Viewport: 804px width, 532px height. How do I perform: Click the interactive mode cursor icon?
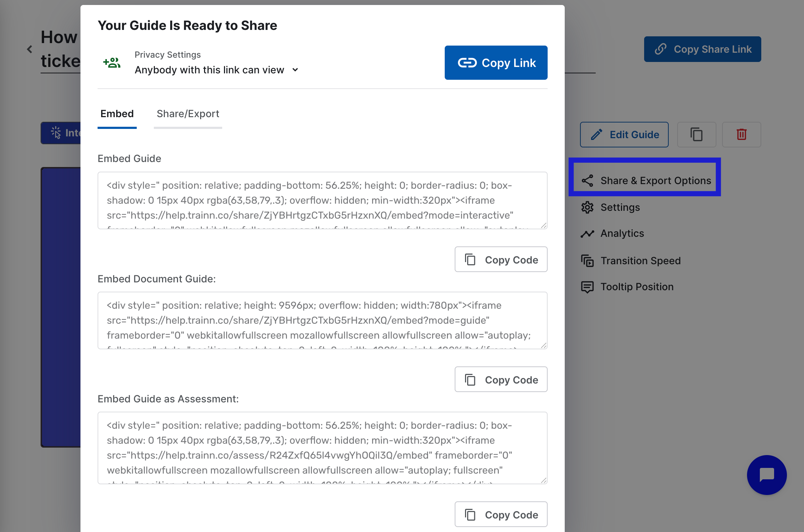[x=56, y=132]
